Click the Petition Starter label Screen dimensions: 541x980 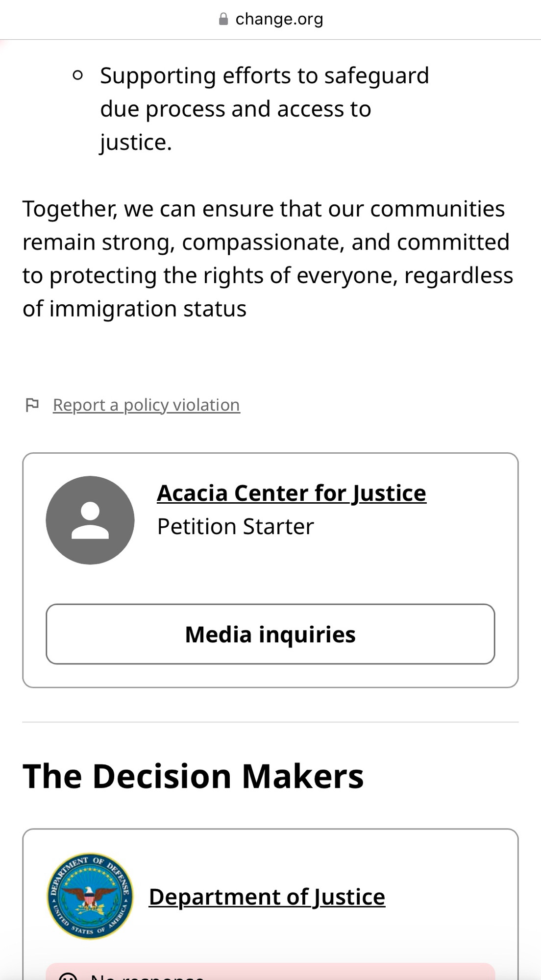[236, 527]
